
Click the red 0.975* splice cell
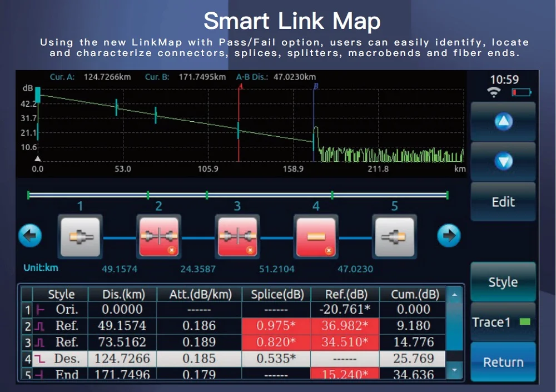(x=276, y=326)
